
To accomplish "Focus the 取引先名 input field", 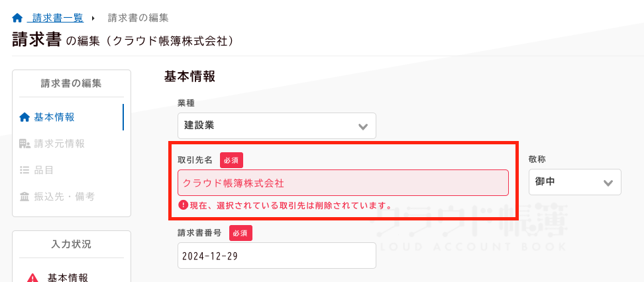I will tap(343, 183).
